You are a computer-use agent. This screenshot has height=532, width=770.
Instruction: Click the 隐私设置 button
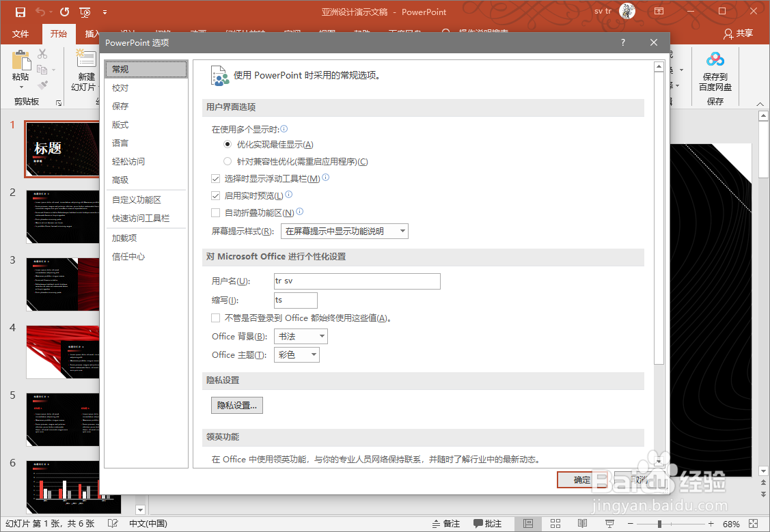click(236, 406)
